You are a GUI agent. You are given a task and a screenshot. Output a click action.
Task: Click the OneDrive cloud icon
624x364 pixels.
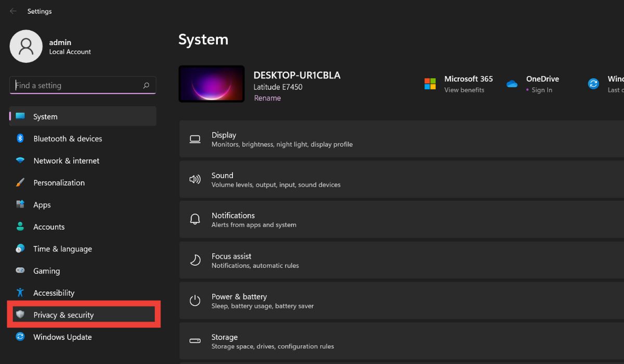click(x=512, y=84)
